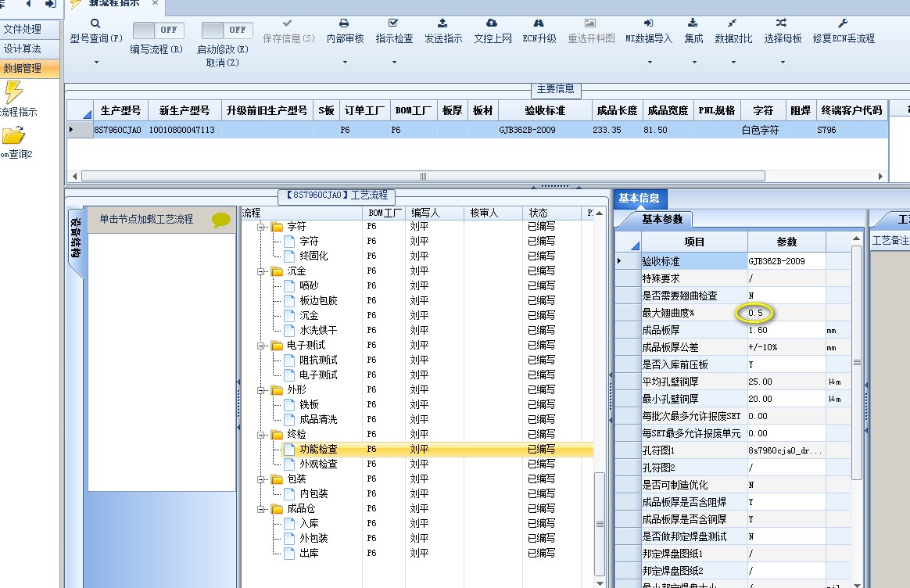This screenshot has width=910, height=588.
Task: Collapse the 沉金 folder node
Action: point(261,271)
